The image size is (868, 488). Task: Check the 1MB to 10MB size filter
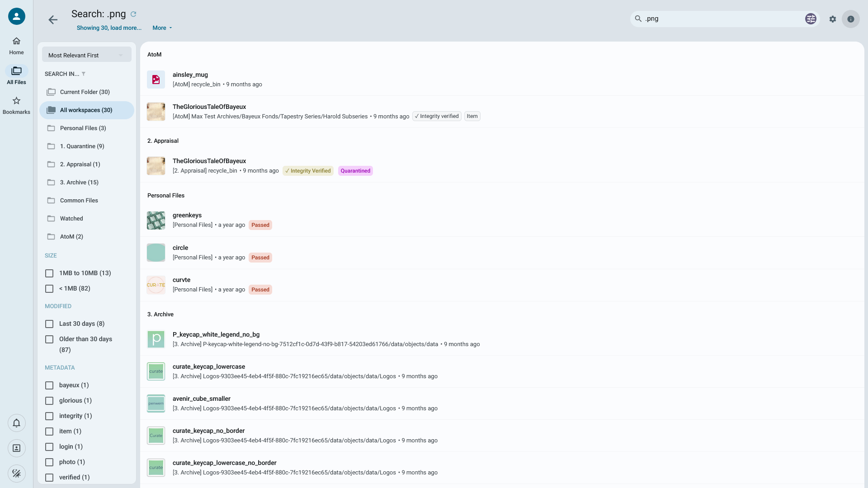[49, 273]
